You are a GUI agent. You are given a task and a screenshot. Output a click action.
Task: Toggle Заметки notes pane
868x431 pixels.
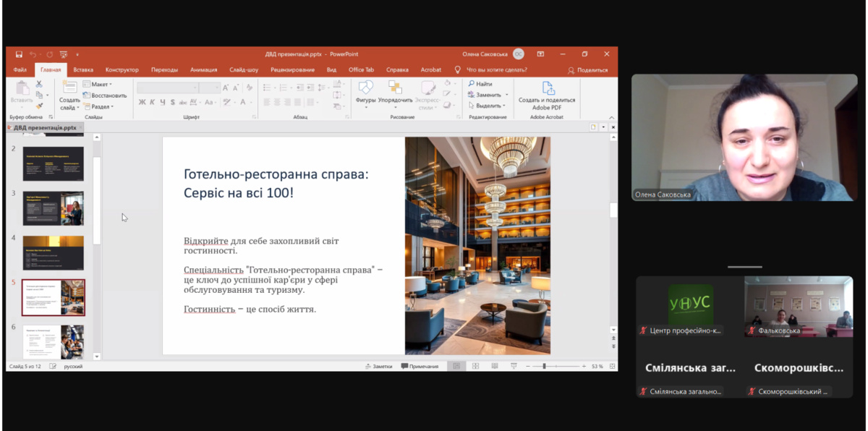pos(378,367)
